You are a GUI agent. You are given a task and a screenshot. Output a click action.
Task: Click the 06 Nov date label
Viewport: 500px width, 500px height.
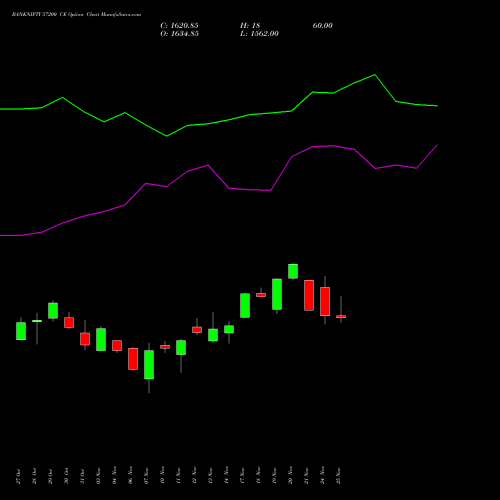[x=130, y=476]
